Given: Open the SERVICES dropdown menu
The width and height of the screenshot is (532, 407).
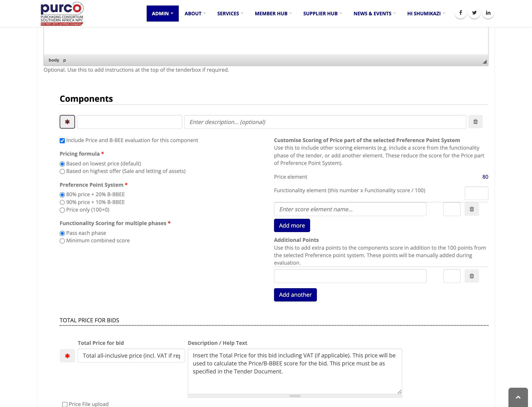Looking at the screenshot, I should tap(230, 14).
